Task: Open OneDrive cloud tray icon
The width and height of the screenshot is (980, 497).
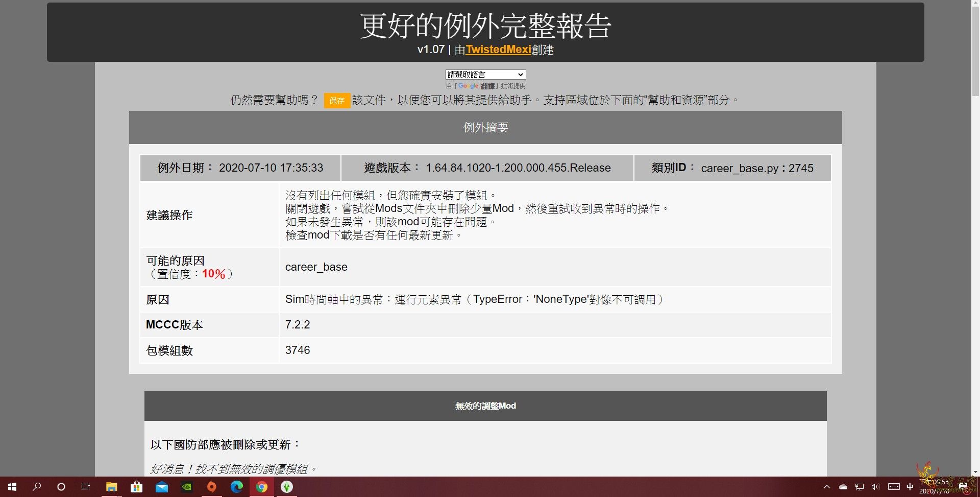Action: point(843,487)
